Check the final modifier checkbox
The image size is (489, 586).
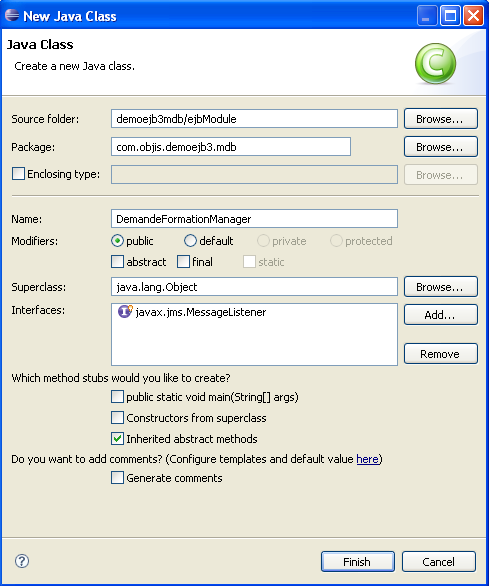coord(183,262)
